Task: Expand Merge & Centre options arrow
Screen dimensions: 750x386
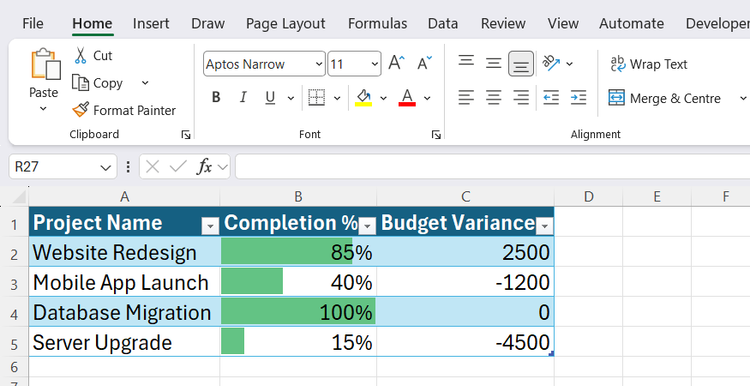Action: pyautogui.click(x=743, y=98)
